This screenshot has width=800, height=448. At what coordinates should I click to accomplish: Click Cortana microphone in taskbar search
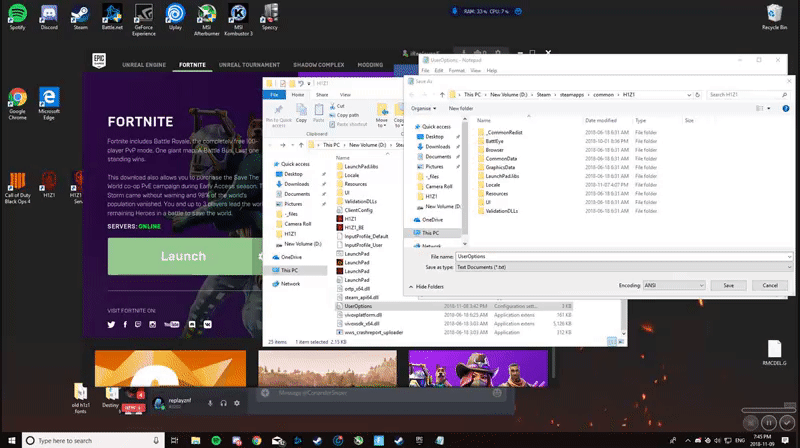tap(156, 440)
